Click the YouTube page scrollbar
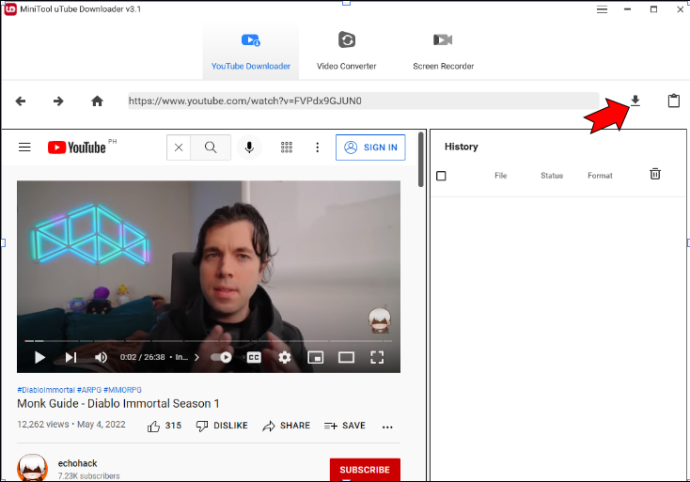 pyautogui.click(x=421, y=159)
